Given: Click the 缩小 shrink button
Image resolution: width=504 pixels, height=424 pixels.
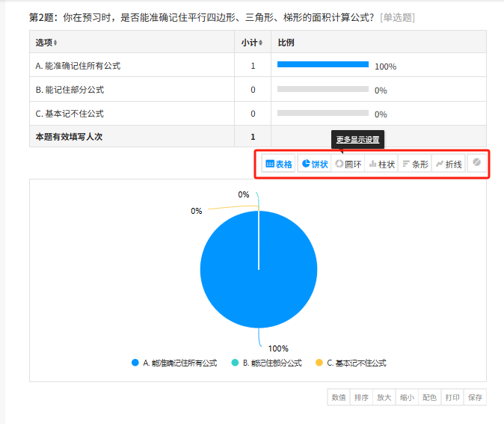Looking at the screenshot, I should pos(407,397).
